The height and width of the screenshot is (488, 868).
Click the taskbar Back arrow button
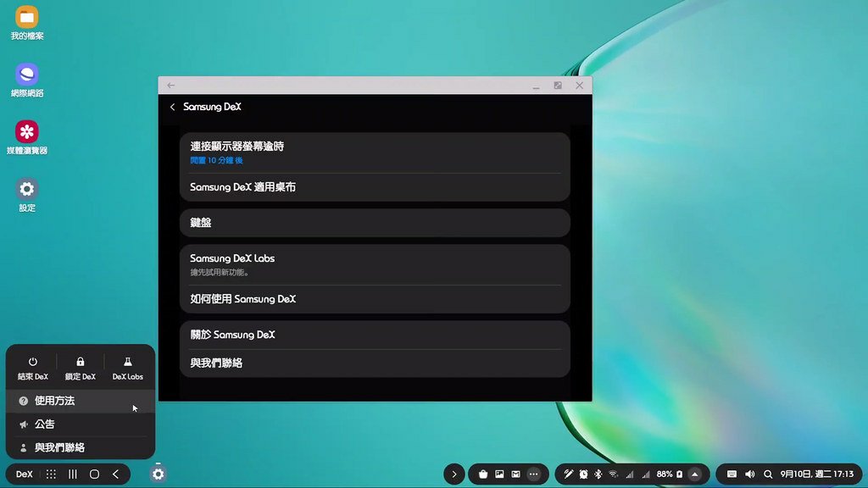click(115, 474)
